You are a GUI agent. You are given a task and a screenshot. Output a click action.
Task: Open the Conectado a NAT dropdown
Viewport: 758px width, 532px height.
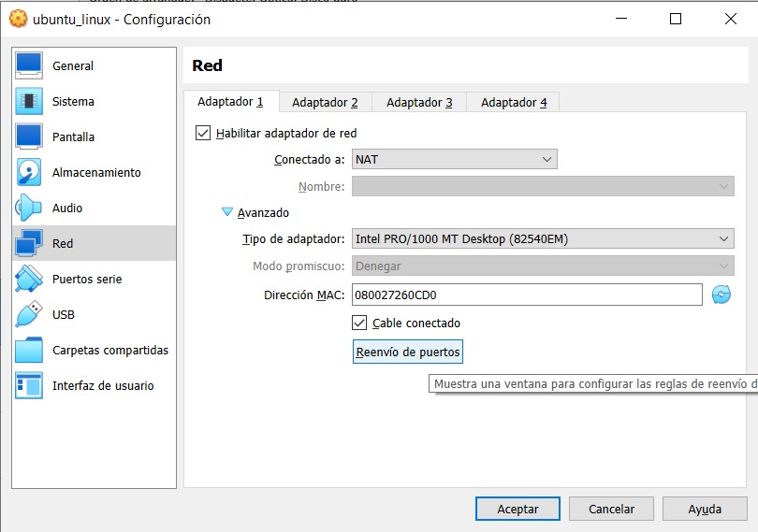[455, 159]
